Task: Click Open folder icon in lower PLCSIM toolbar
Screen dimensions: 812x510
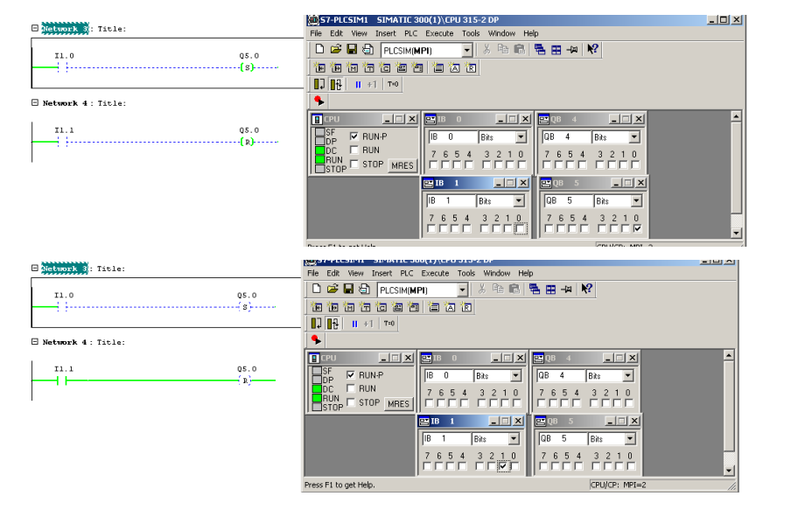Action: pyautogui.click(x=332, y=289)
